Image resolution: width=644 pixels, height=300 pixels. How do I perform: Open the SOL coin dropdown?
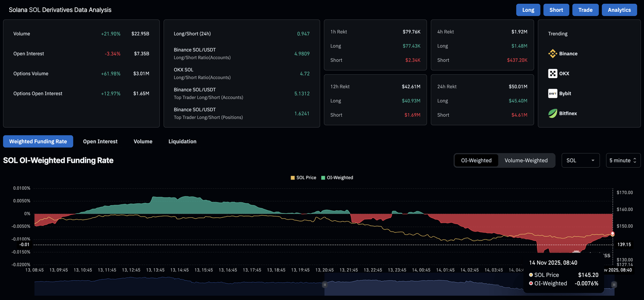tap(580, 160)
